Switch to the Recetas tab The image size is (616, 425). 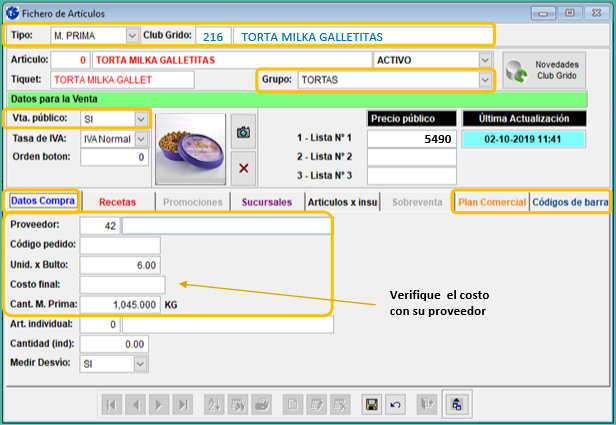118,202
